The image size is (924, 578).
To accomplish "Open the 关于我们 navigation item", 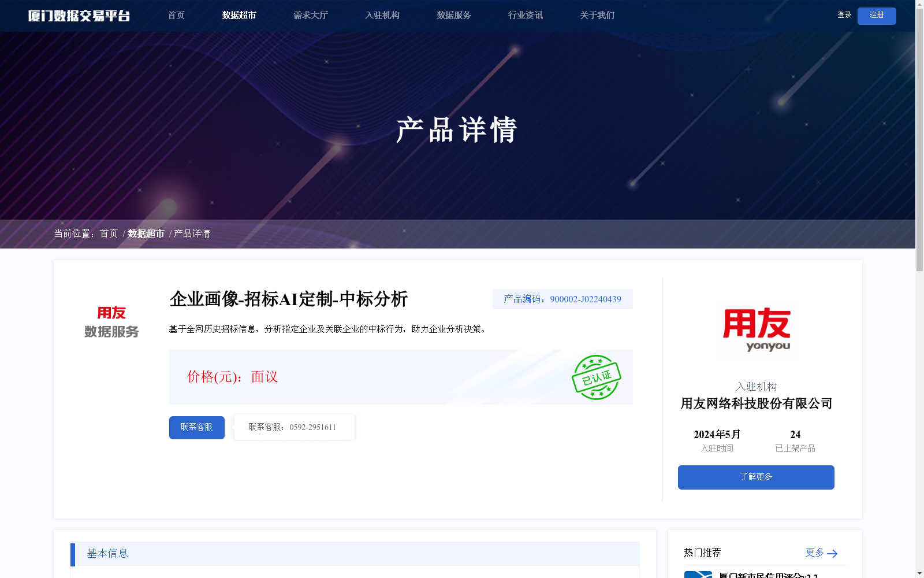I will tap(597, 16).
